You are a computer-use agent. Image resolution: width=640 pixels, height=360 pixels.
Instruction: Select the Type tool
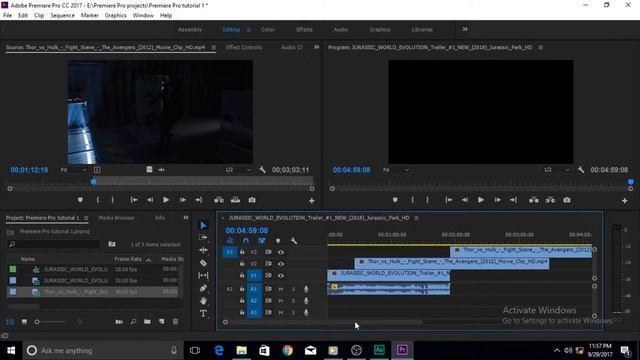pos(203,313)
